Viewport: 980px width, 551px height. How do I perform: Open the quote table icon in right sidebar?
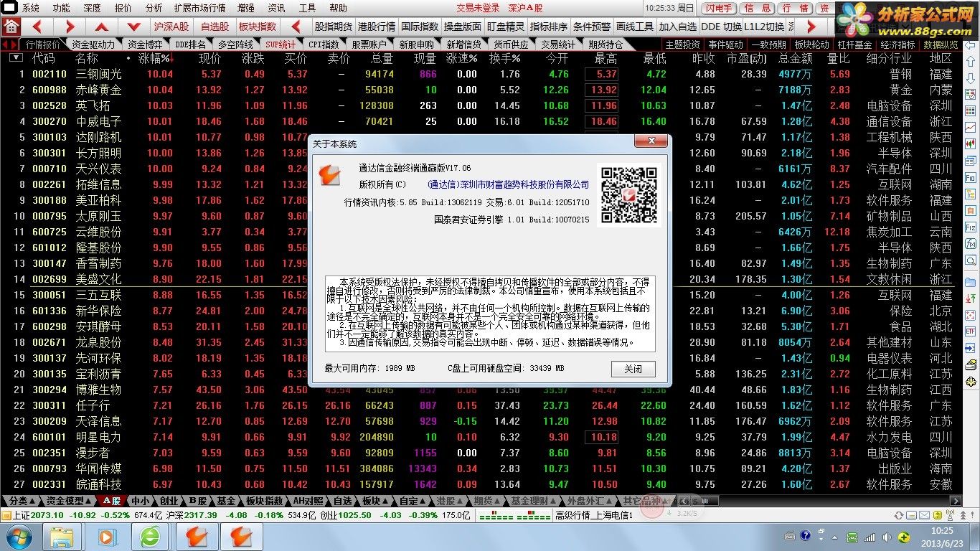point(970,111)
